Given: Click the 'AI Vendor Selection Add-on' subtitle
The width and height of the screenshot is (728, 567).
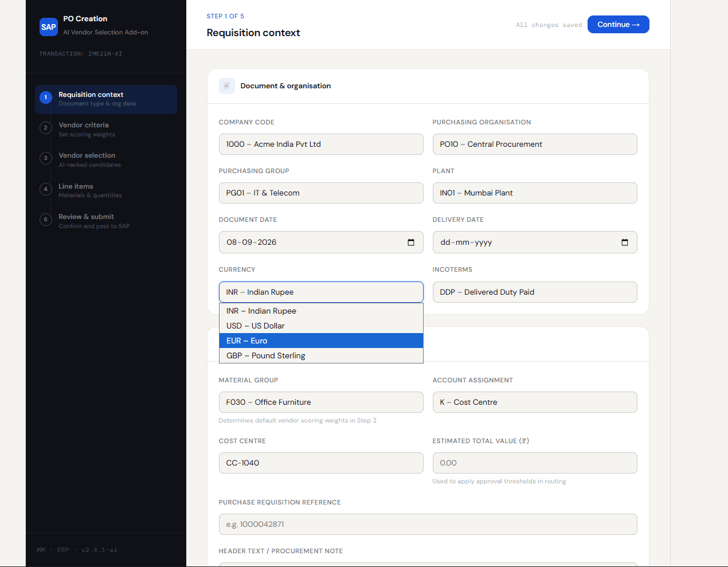Looking at the screenshot, I should 105,32.
